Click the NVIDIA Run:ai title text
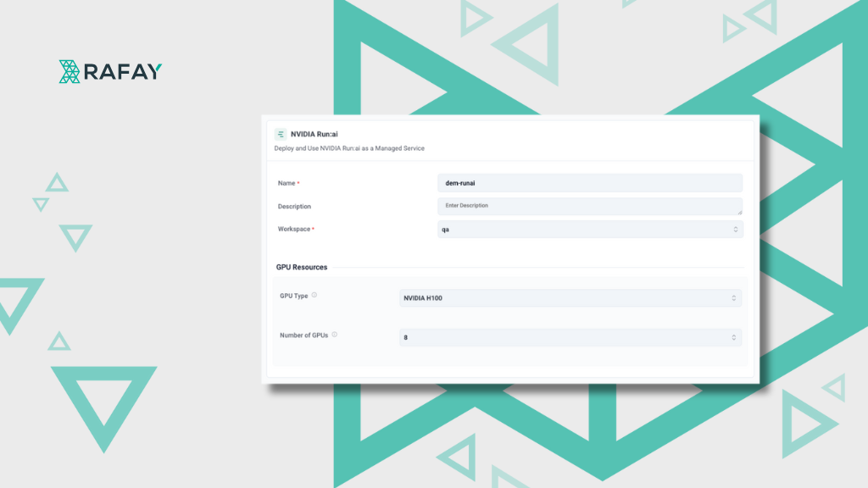The image size is (868, 488). (314, 134)
